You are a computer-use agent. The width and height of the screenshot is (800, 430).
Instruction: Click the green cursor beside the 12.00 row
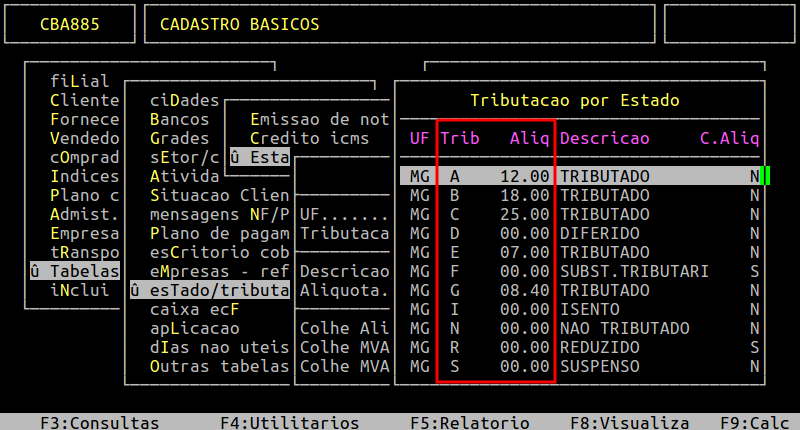(765, 176)
